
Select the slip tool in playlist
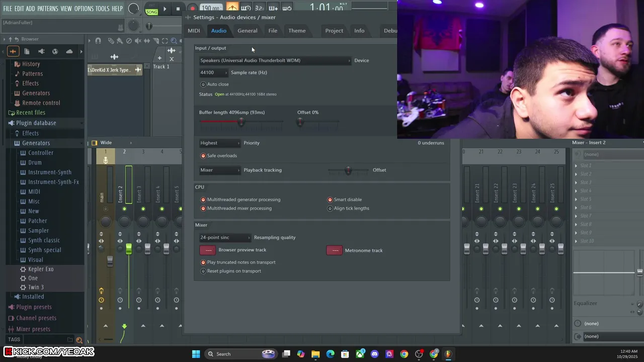147,41
